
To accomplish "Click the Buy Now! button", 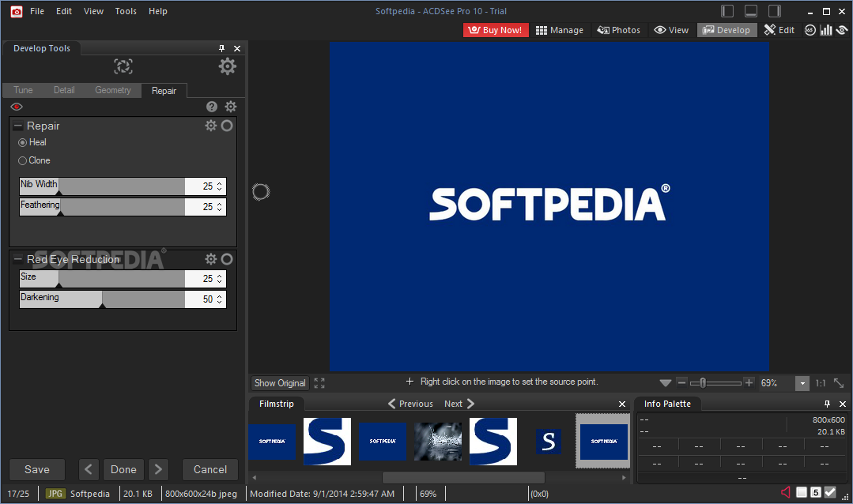I will coord(496,30).
